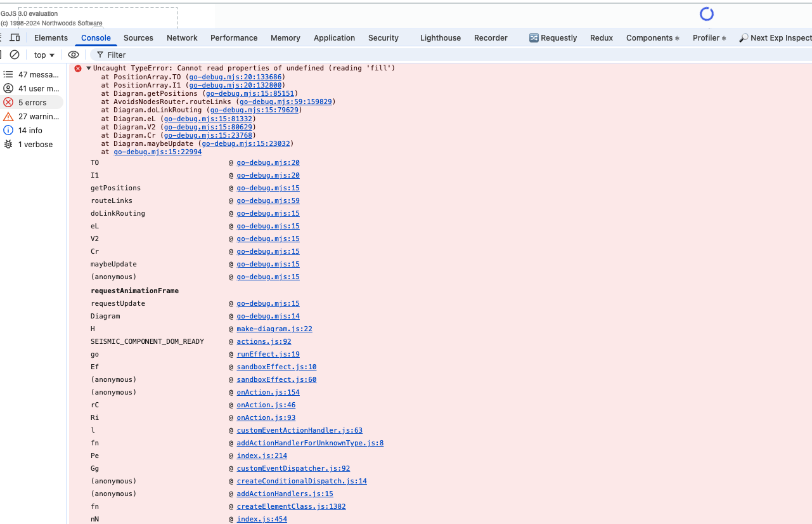This screenshot has height=524, width=812.
Task: Select the Console tab
Action: [x=96, y=38]
